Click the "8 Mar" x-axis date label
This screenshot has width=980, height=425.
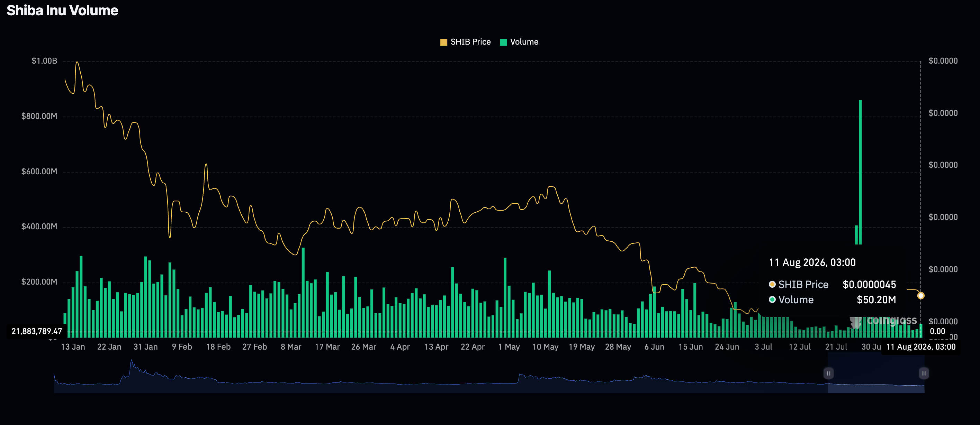[x=291, y=347]
